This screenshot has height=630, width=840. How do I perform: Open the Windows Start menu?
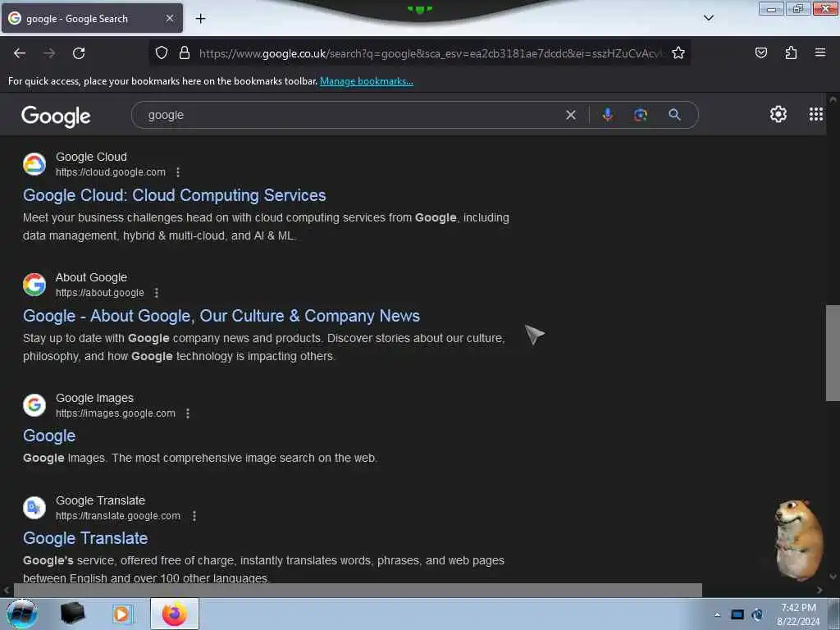pyautogui.click(x=21, y=614)
